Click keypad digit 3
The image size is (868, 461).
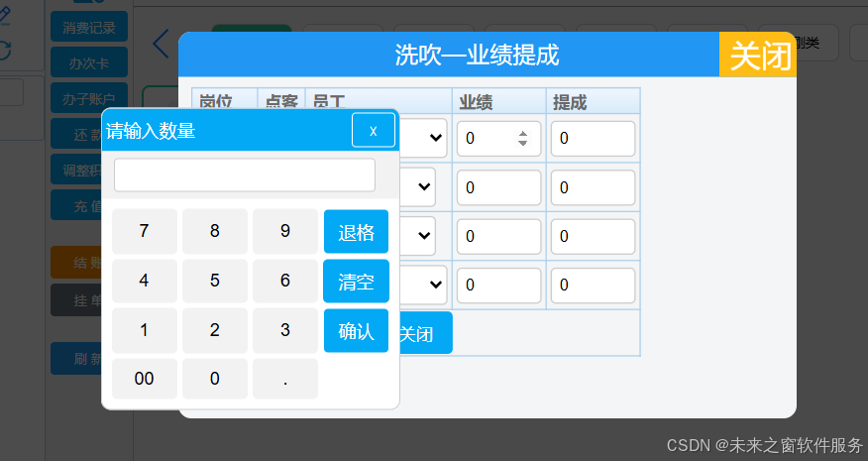285,330
